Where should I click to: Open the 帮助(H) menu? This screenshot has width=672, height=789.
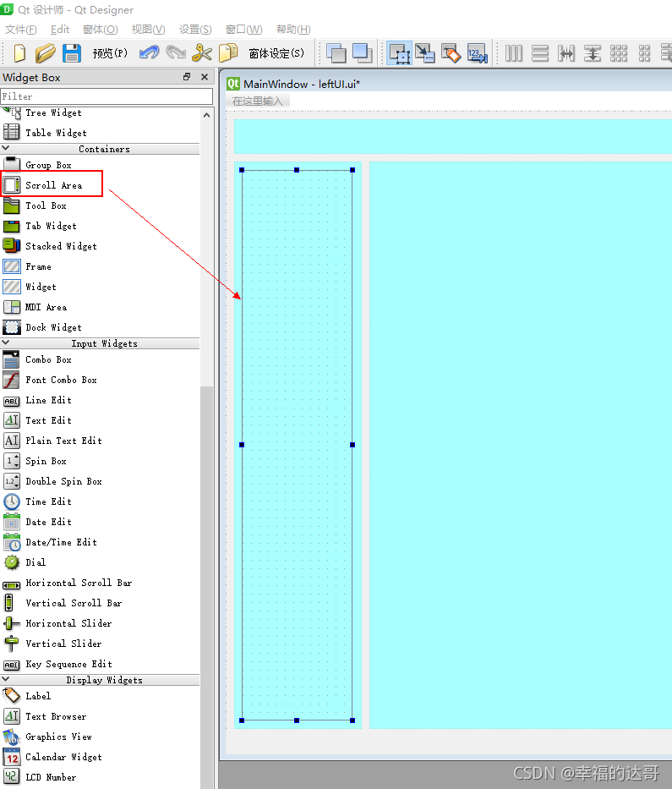(x=293, y=30)
